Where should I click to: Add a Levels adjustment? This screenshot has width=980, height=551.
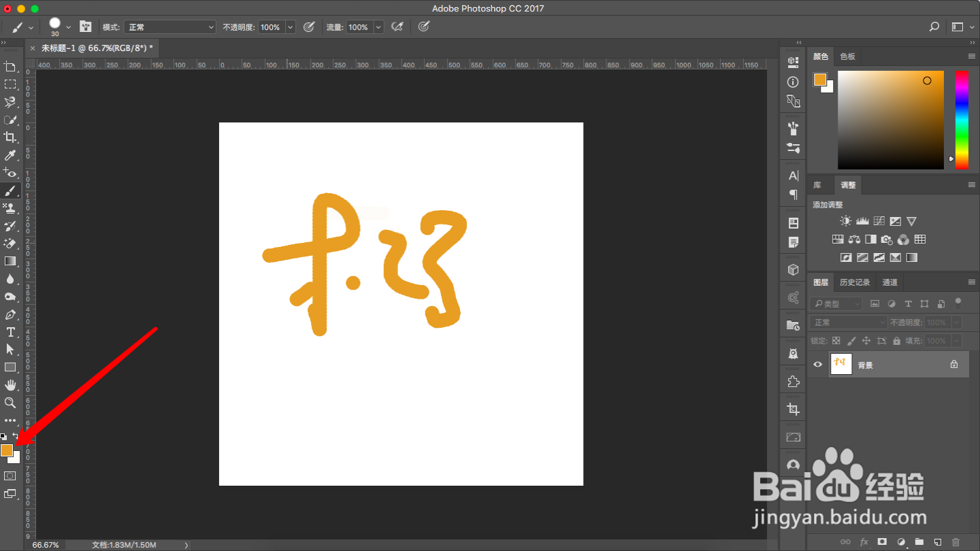pos(862,221)
